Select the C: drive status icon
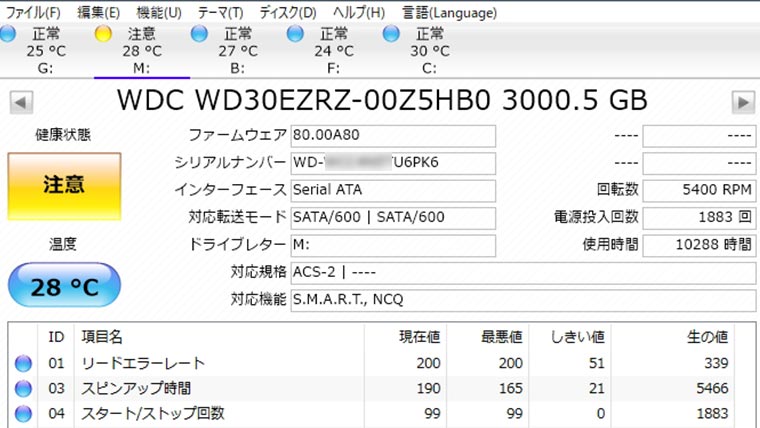The height and width of the screenshot is (428, 760). point(392,34)
